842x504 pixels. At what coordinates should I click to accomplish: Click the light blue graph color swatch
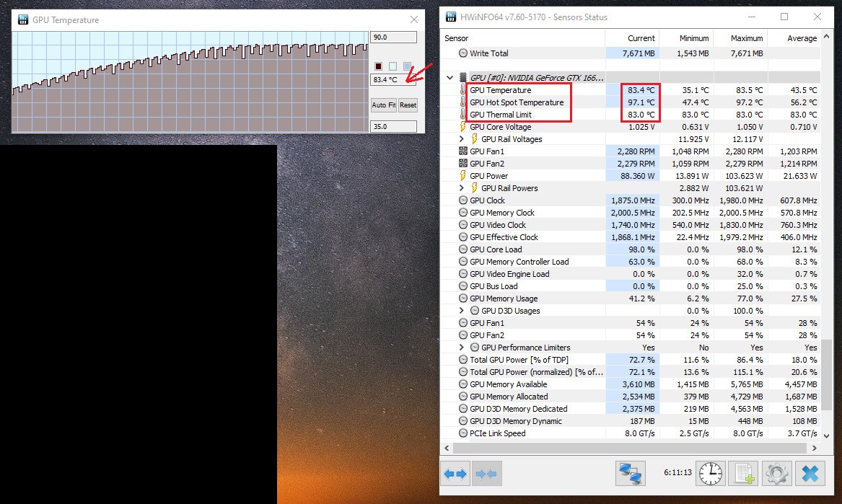click(407, 66)
